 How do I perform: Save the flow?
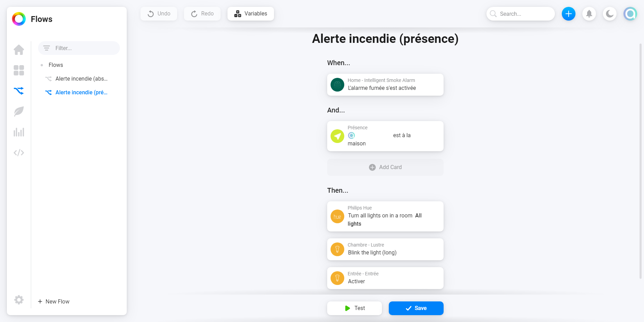(416, 308)
